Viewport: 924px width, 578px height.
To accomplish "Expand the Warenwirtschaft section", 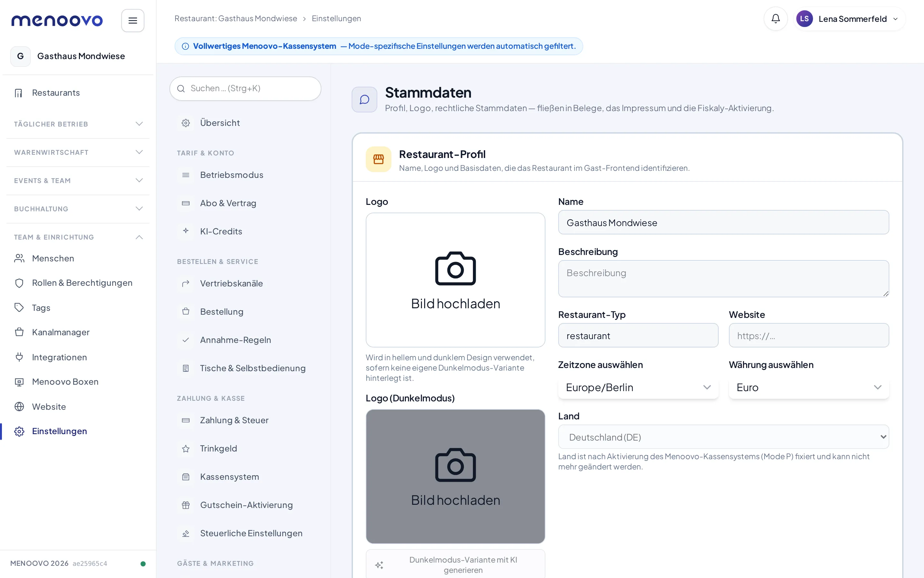I will 78,152.
